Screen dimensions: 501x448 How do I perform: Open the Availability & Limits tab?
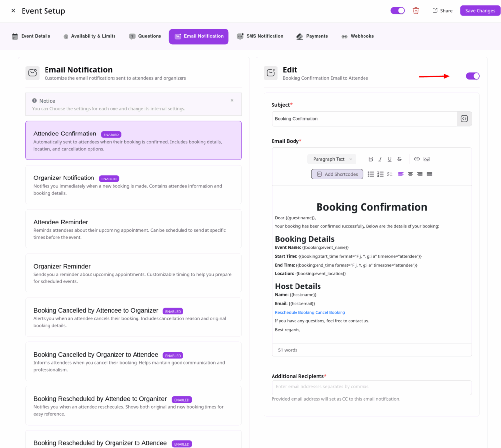click(x=90, y=36)
